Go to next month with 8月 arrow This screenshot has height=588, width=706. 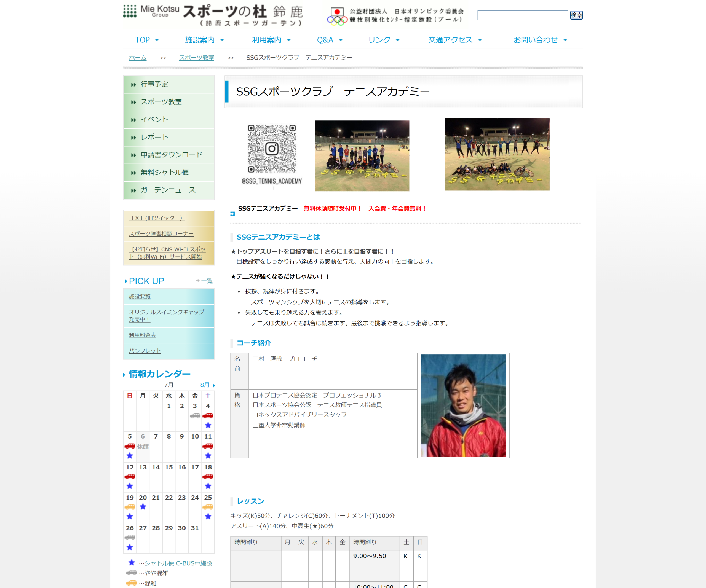[214, 385]
